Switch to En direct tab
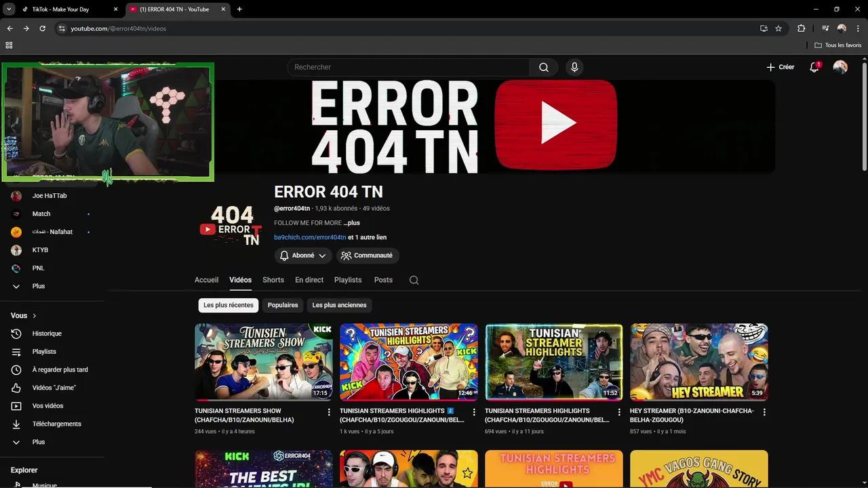 (309, 280)
